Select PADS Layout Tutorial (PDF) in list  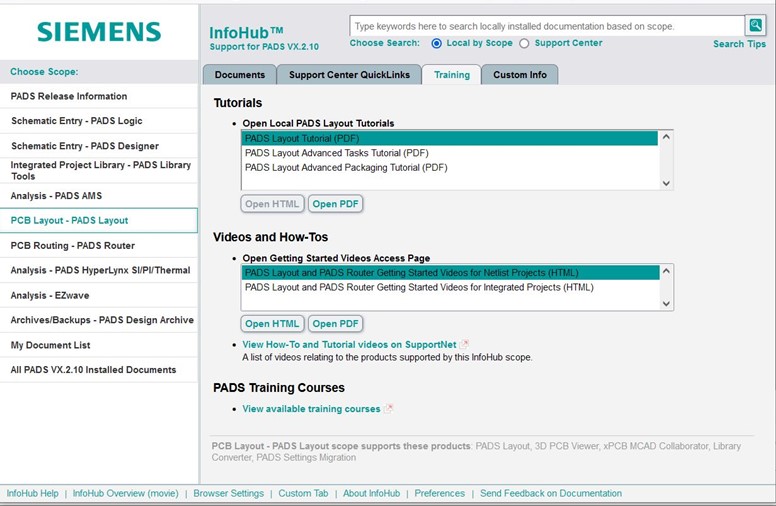click(450, 138)
